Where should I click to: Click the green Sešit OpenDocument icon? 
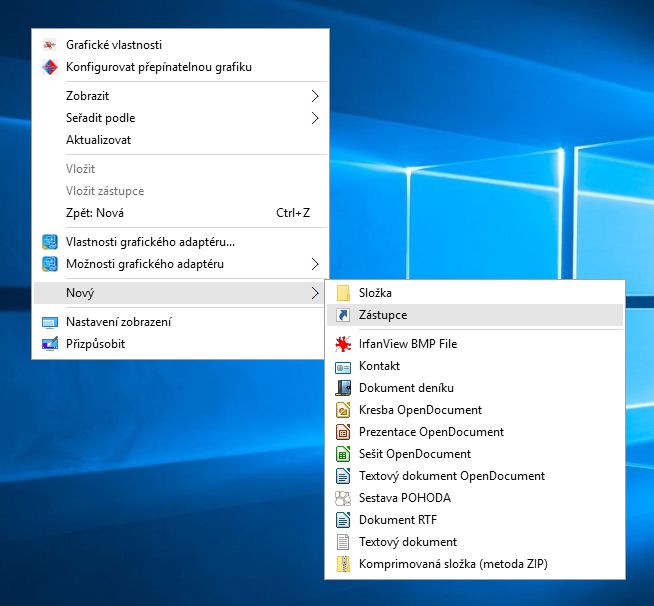pyautogui.click(x=343, y=454)
